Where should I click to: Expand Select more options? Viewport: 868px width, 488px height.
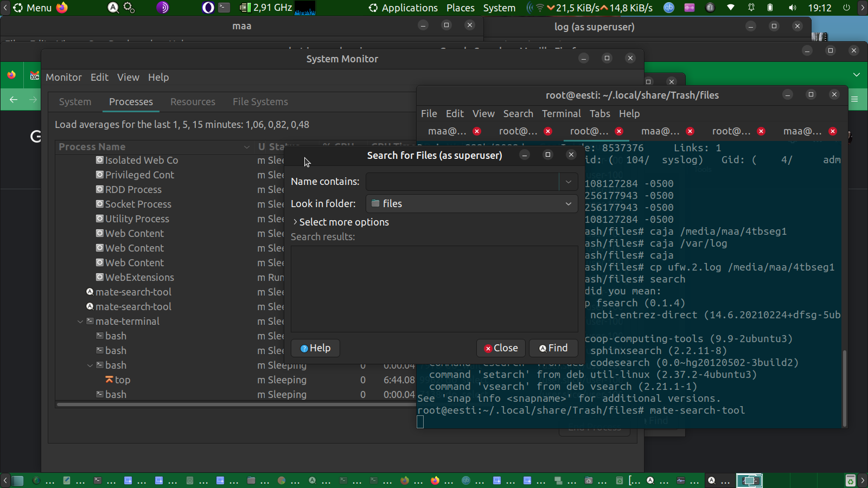(340, 222)
